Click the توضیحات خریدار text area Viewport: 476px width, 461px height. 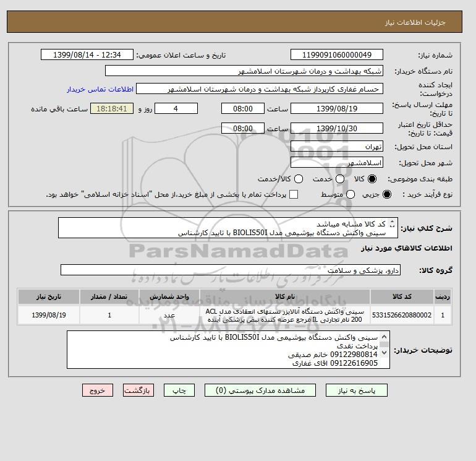click(228, 350)
